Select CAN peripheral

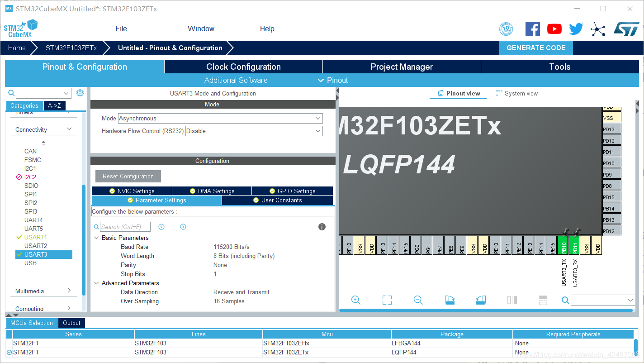tap(30, 151)
